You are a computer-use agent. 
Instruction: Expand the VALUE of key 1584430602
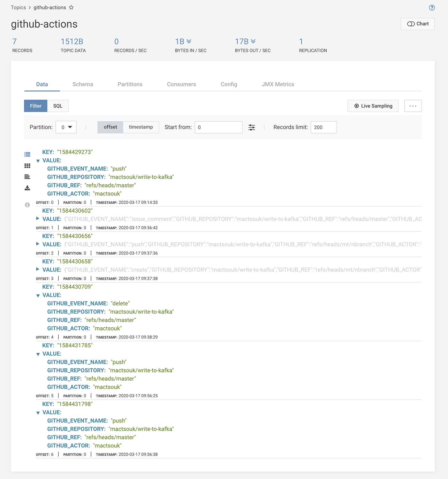(38, 219)
